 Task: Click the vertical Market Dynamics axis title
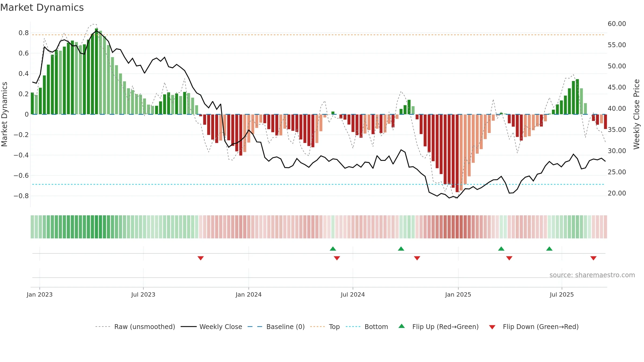point(4,114)
